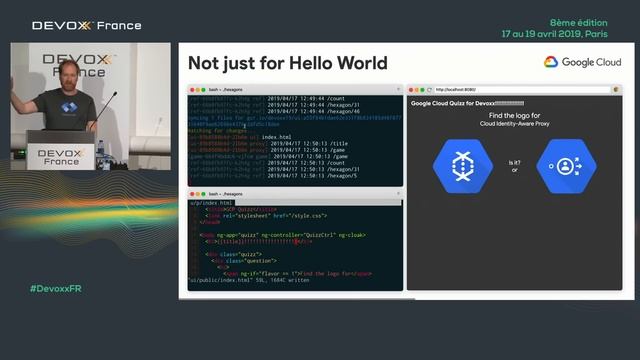Click the speaker webcam thumbnail

pos(91,106)
